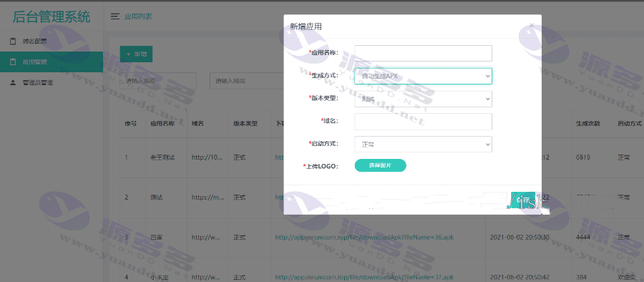The image size is (644, 282).
Task: Click the 请输入域名 search field
Action: pyautogui.click(x=246, y=81)
